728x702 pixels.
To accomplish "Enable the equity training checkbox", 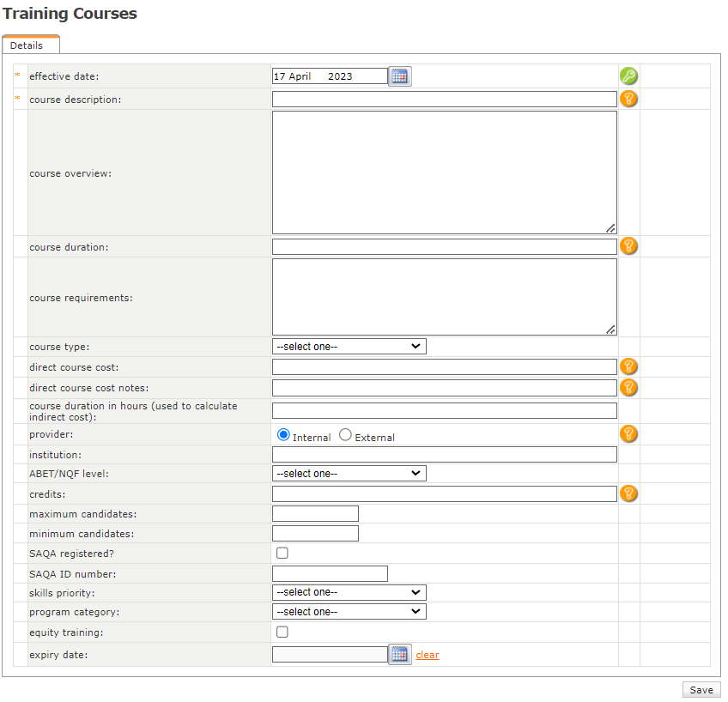I will 282,632.
